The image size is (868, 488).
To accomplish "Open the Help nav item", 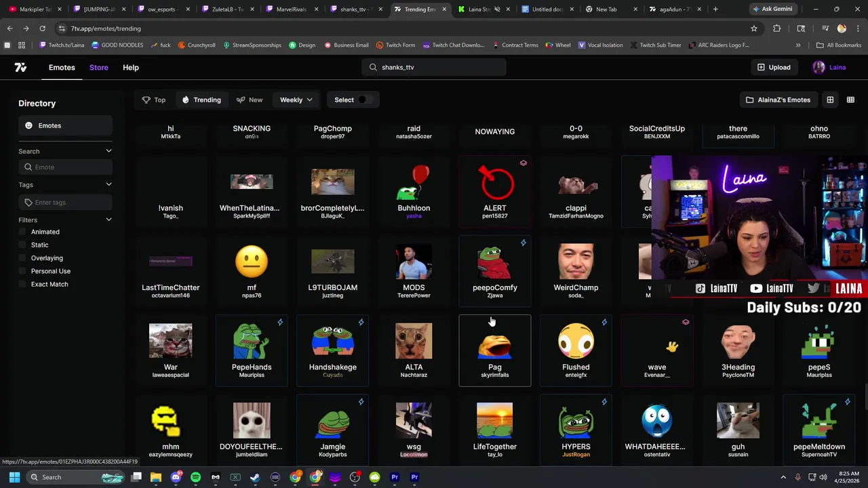I will pos(131,67).
